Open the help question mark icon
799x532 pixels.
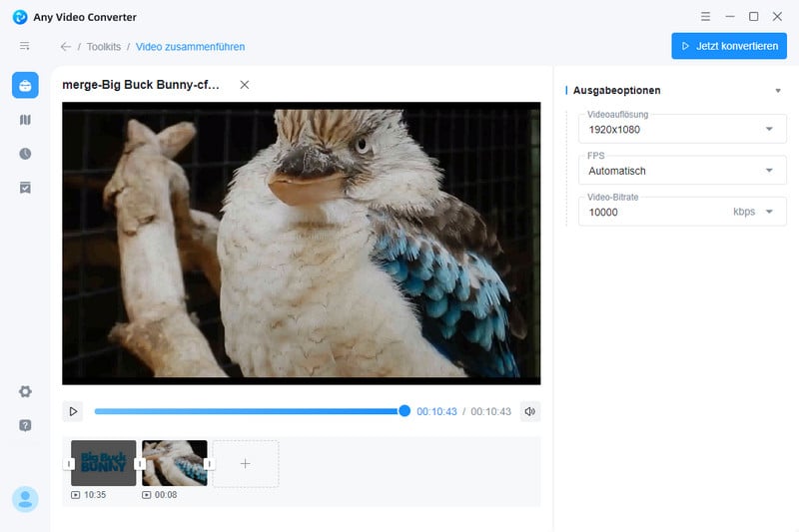[x=25, y=425]
